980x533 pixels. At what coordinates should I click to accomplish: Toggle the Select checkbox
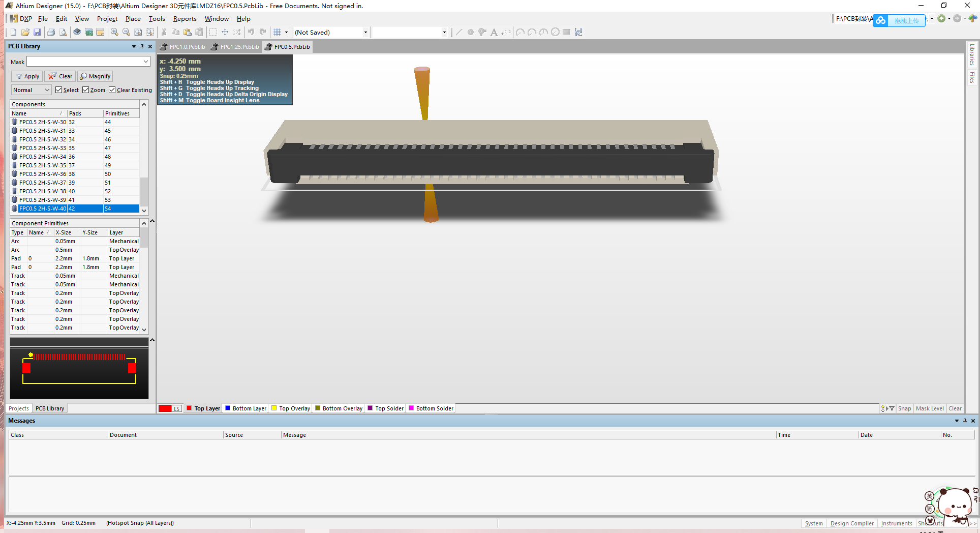click(59, 90)
